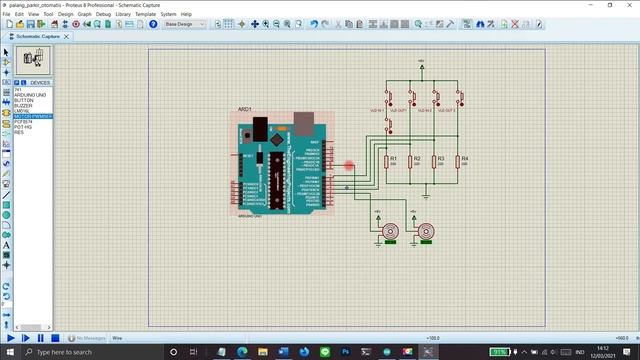Start the simulation with the Play button
This screenshot has width=640, height=360.
(x=11, y=338)
